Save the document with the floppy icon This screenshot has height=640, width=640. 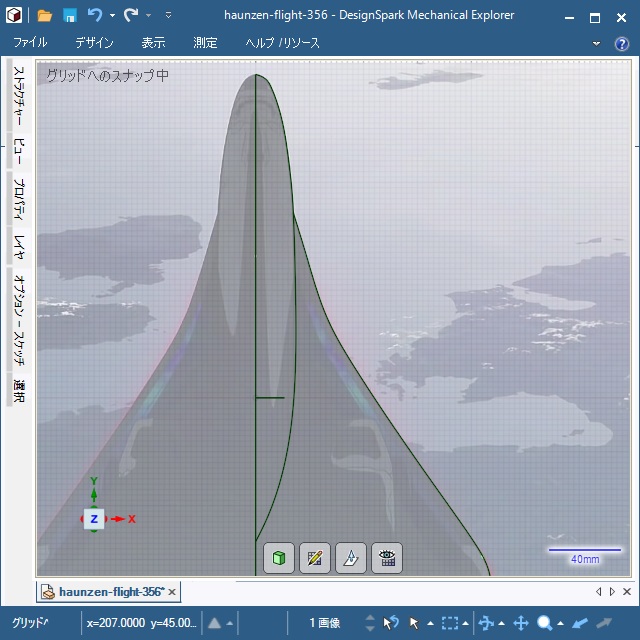(x=70, y=16)
